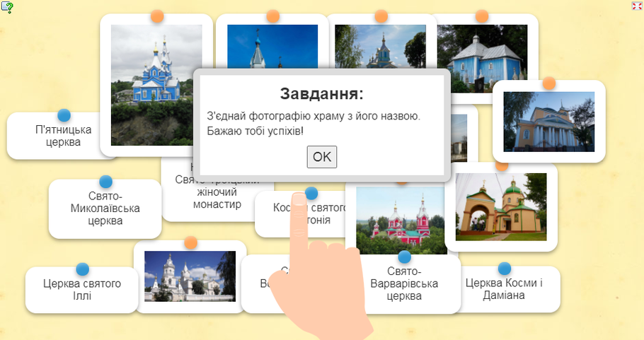Click orange pin on white monastery photo
The height and width of the screenshot is (340, 644).
(x=190, y=242)
